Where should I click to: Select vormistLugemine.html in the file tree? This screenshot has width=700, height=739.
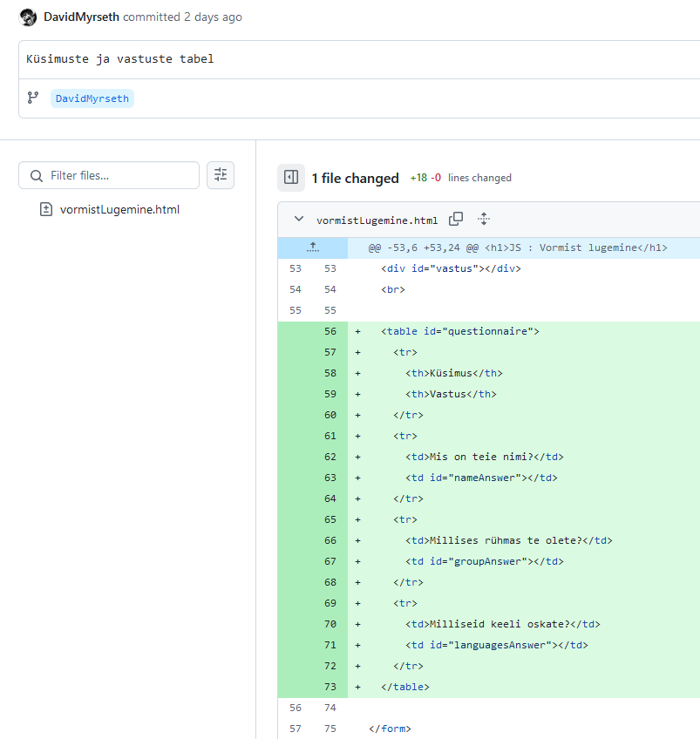tap(119, 209)
